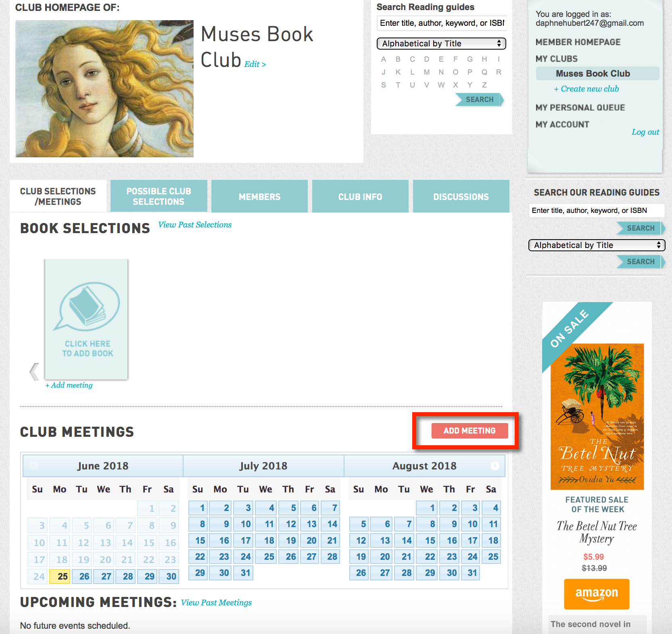The height and width of the screenshot is (634, 672).
Task: Expand the sidebar Alphabetical by Title dropdown
Action: pyautogui.click(x=596, y=245)
